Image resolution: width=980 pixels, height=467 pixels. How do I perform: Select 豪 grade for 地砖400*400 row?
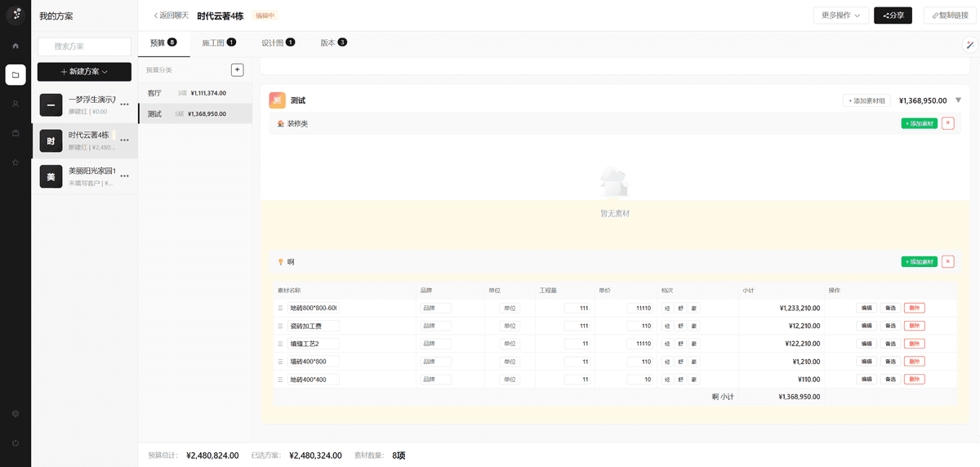tap(693, 380)
